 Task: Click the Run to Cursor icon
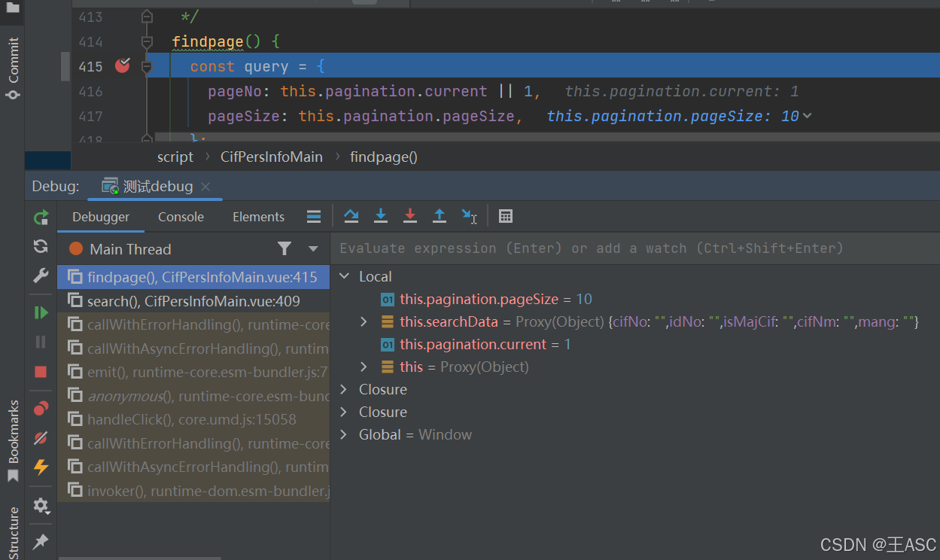point(469,216)
